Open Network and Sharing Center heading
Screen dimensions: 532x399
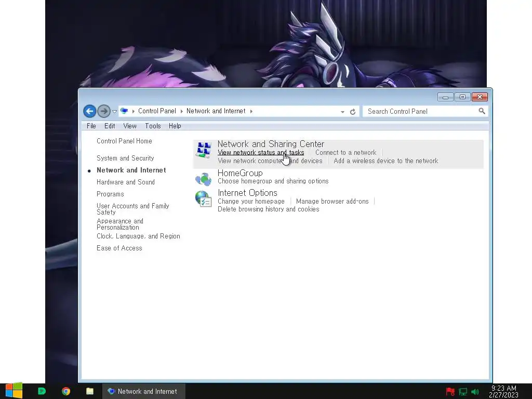pos(271,144)
